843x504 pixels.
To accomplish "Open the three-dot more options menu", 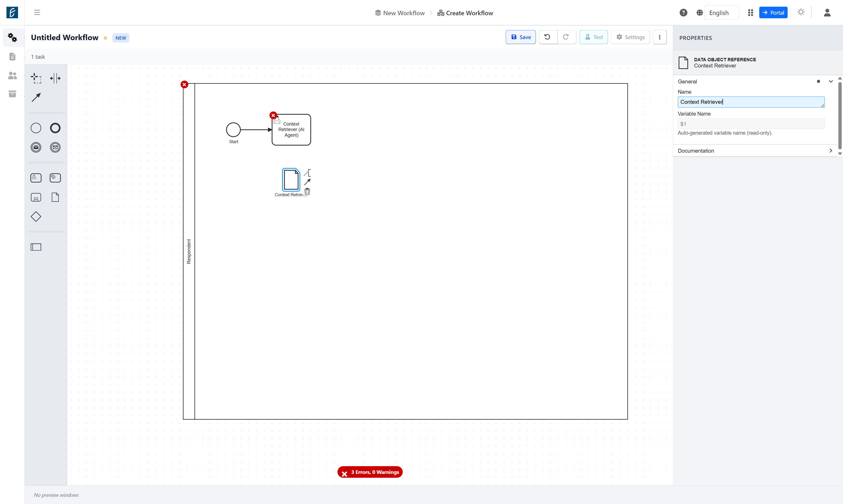I will point(660,37).
